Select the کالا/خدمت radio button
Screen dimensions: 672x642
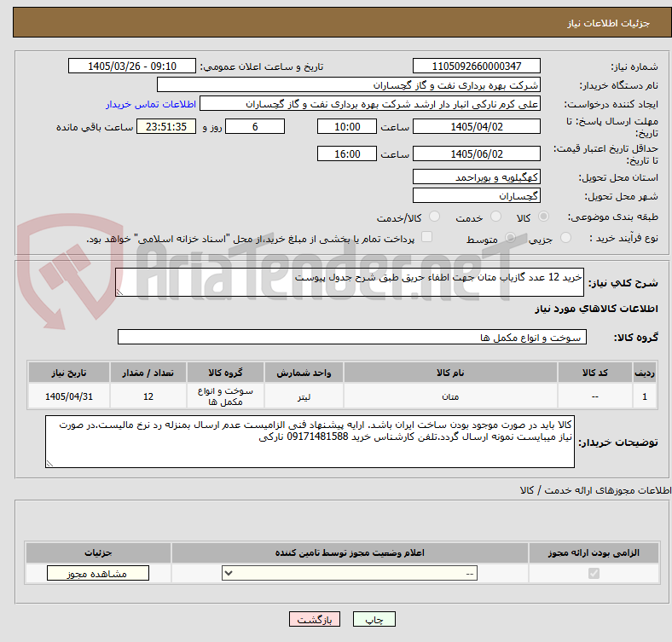(x=435, y=217)
